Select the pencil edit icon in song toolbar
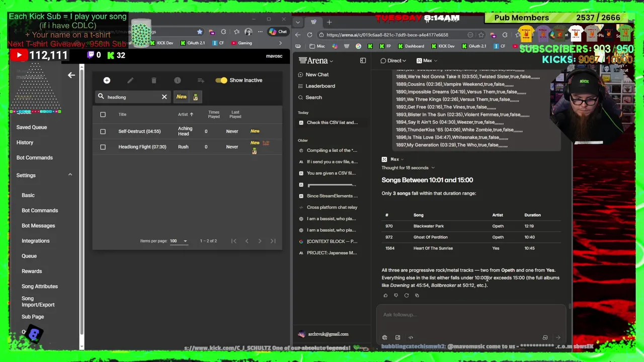This screenshot has width=644, height=362. [130, 80]
